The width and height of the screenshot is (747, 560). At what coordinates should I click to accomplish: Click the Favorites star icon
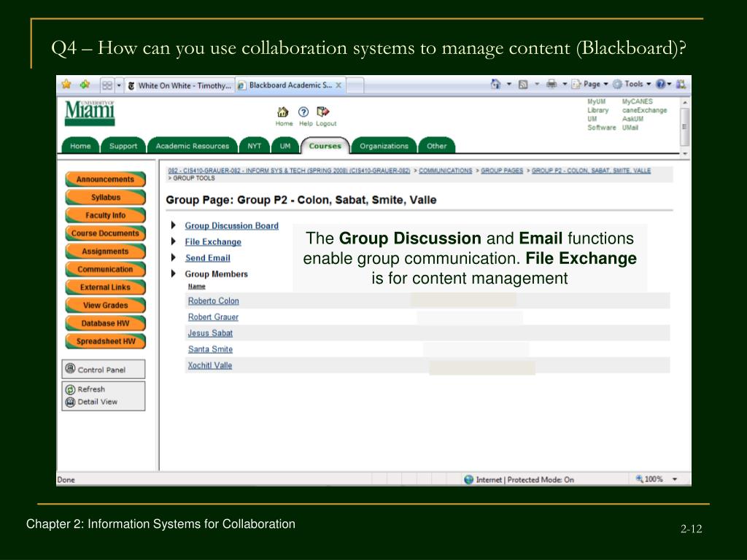(x=66, y=85)
